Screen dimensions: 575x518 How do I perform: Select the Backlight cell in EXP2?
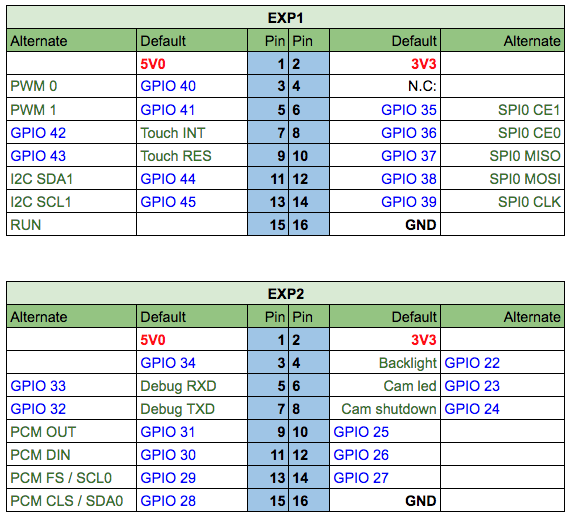385,363
